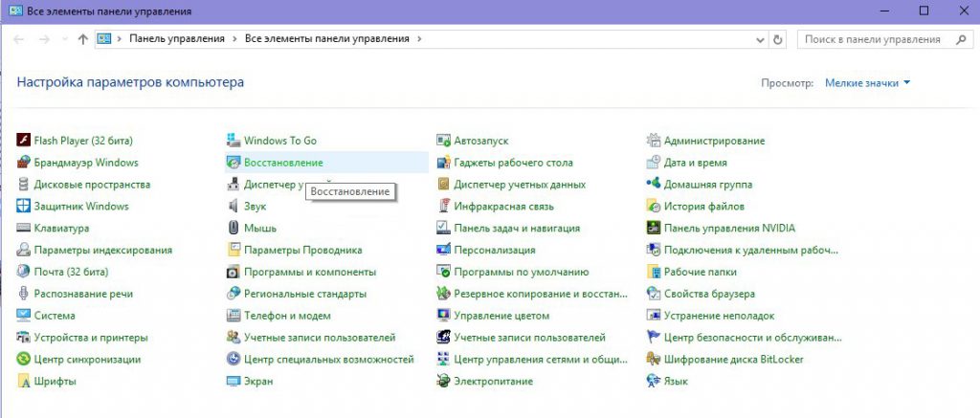Image resolution: width=980 pixels, height=418 pixels.
Task: Go back with the Back arrow
Action: coord(19,38)
